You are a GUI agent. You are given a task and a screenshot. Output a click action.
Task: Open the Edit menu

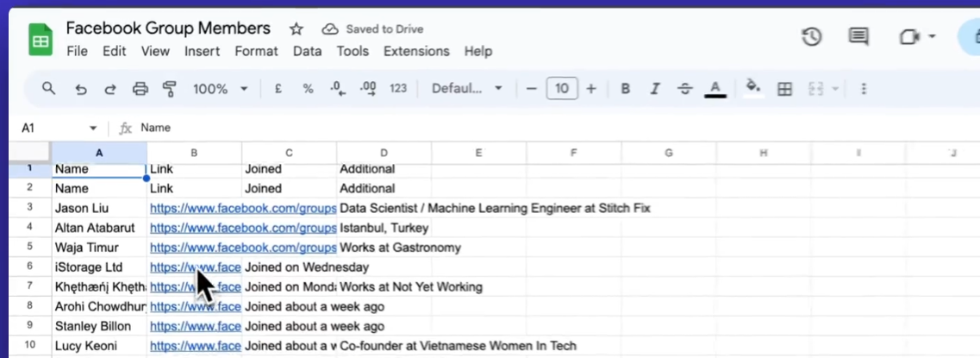115,51
